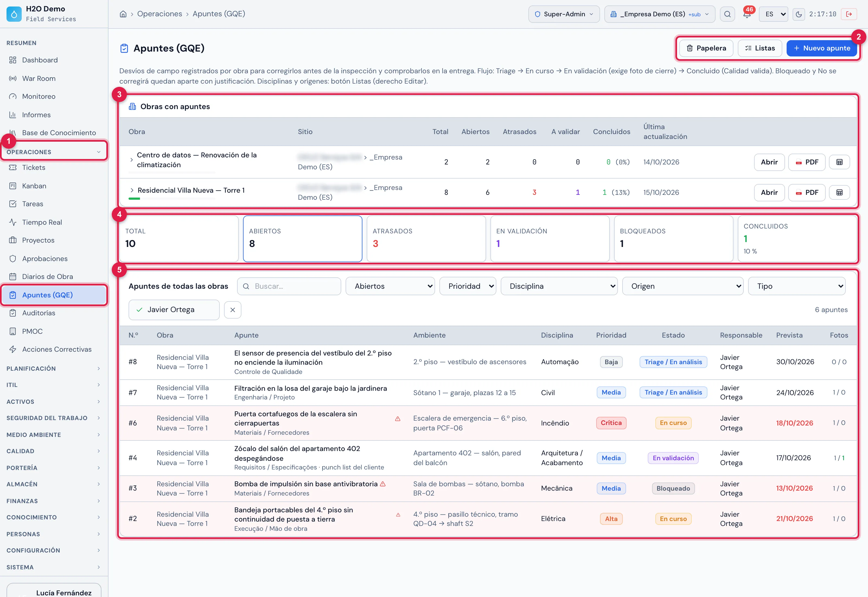
Task: Open the notifications bell
Action: (x=746, y=14)
